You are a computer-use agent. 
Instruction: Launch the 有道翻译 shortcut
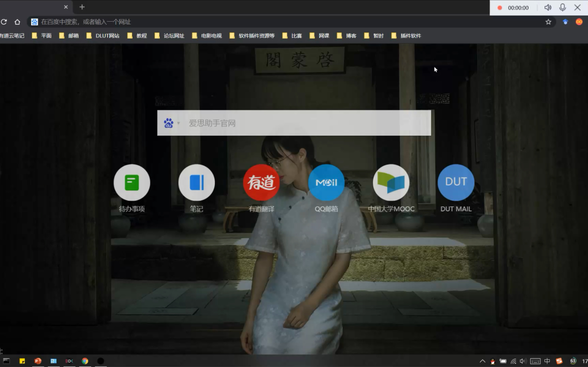261,183
